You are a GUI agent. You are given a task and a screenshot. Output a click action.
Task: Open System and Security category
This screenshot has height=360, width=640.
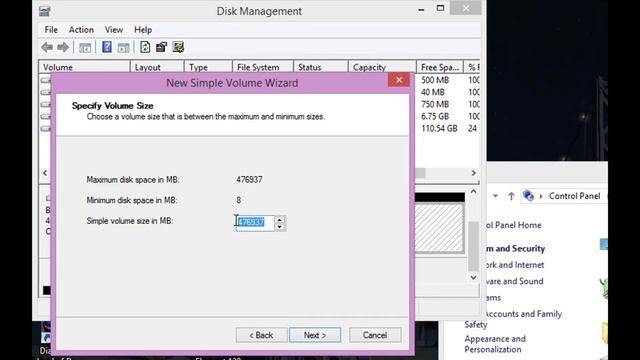click(x=515, y=249)
